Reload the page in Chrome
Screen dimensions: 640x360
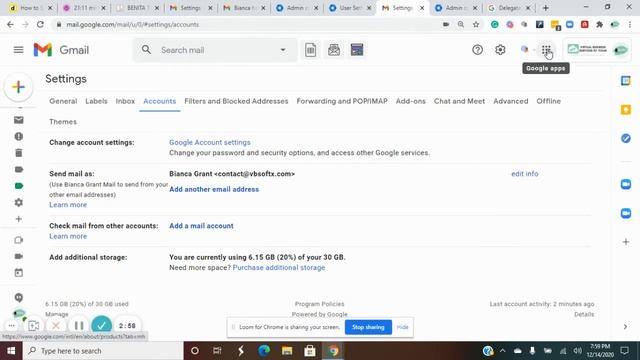pos(40,24)
